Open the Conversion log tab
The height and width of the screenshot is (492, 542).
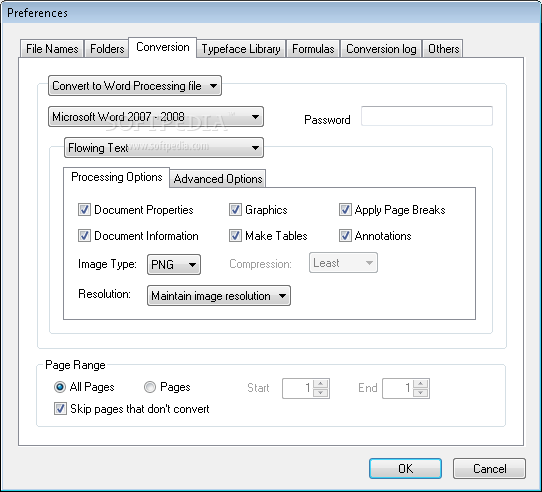[x=381, y=48]
